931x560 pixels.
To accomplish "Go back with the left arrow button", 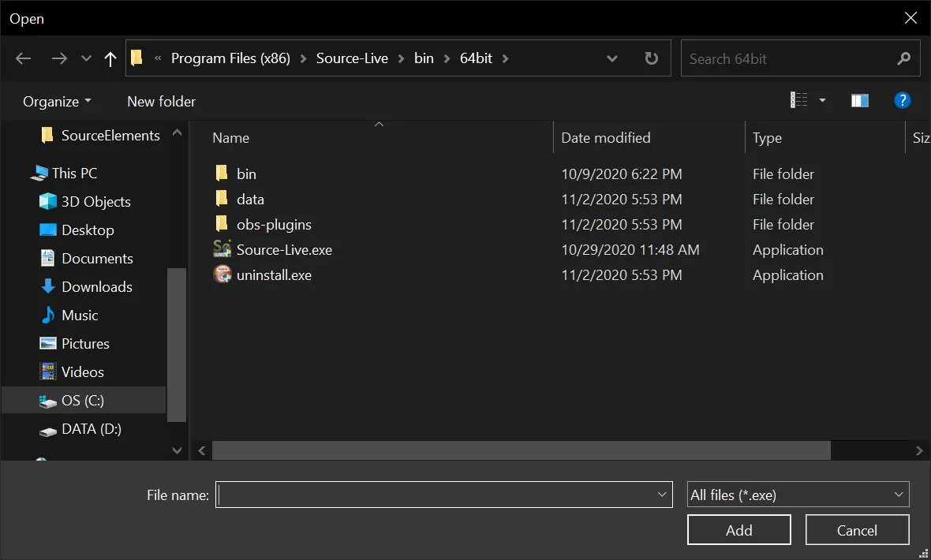I will 23,58.
